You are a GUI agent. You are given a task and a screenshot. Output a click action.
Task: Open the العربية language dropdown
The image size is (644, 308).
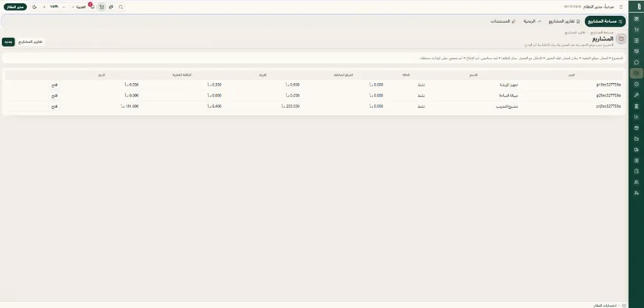click(79, 7)
